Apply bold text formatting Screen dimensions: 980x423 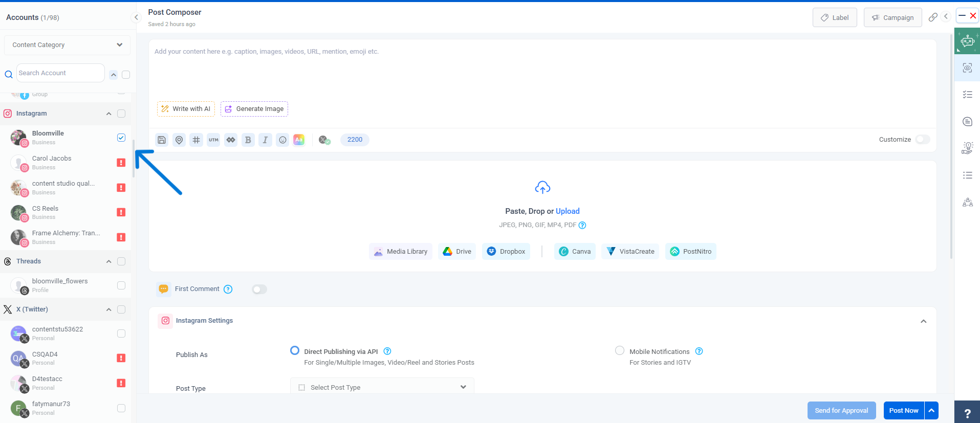click(248, 140)
